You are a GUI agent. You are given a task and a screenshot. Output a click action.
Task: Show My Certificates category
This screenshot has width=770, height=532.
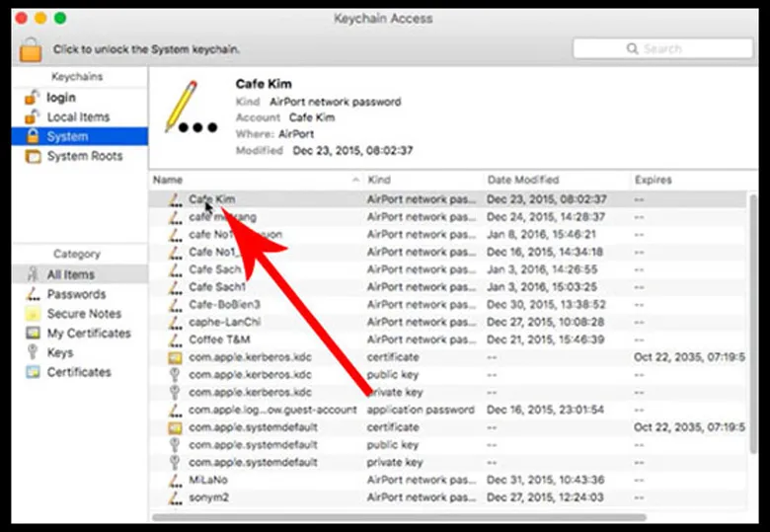89,334
